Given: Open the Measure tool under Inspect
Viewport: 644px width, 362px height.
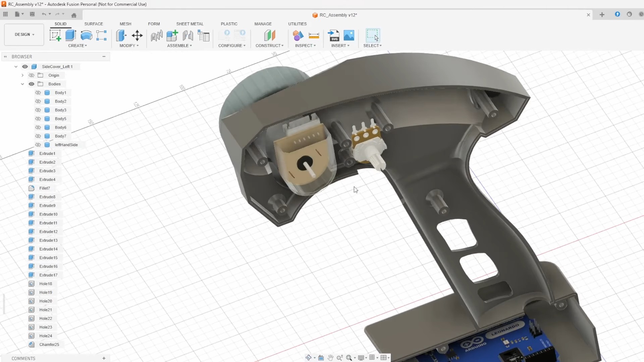Looking at the screenshot, I should [314, 35].
